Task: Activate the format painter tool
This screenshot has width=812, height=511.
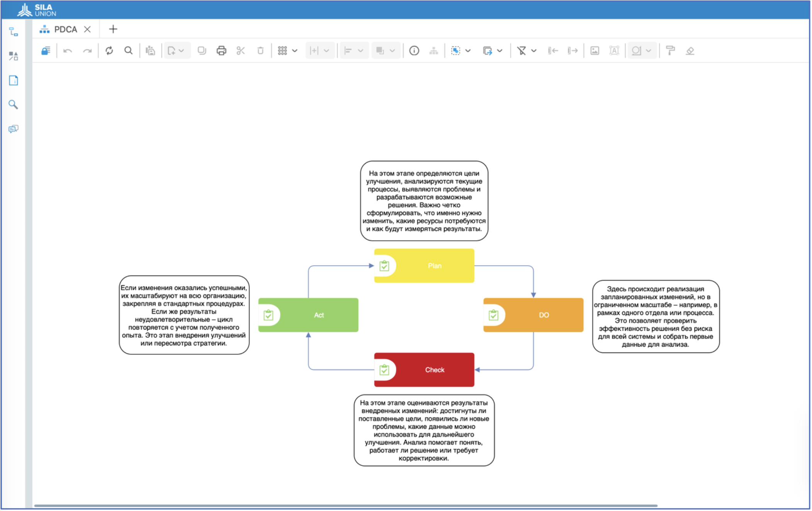Action: [671, 51]
